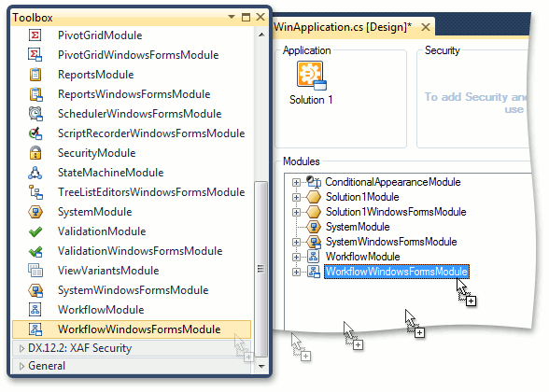
Task: Click the Toolbox scroll up arrow
Action: (261, 35)
